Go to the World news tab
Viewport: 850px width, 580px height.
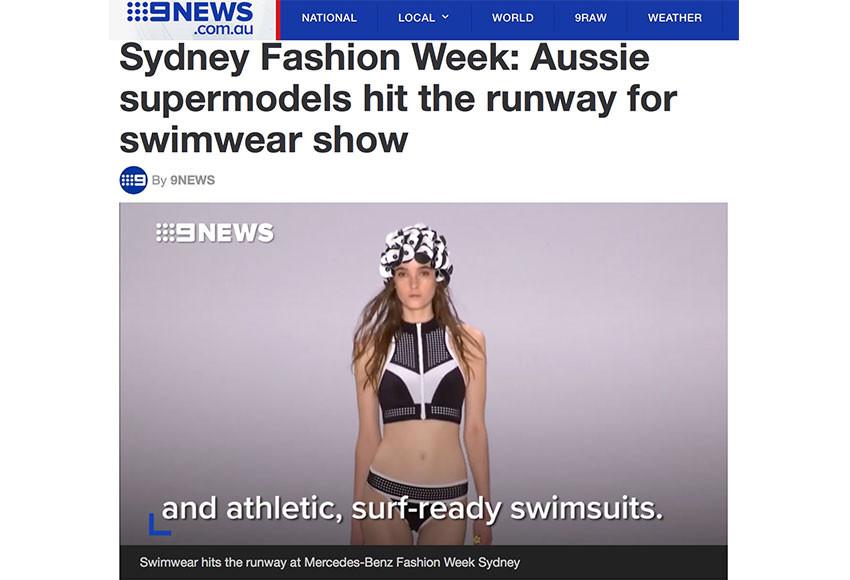pos(512,18)
